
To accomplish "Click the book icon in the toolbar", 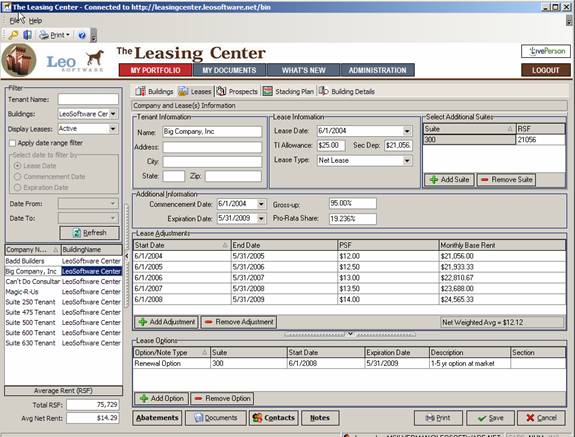I will click(27, 35).
